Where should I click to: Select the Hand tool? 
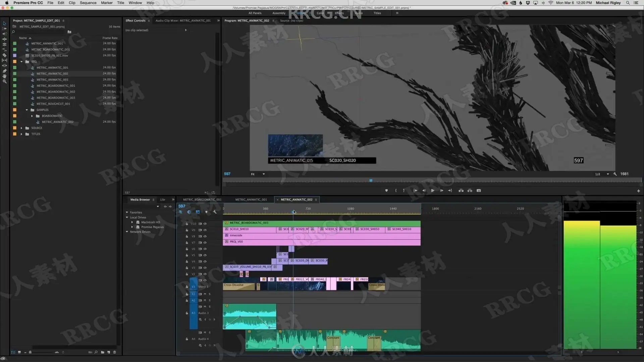pos(4,76)
